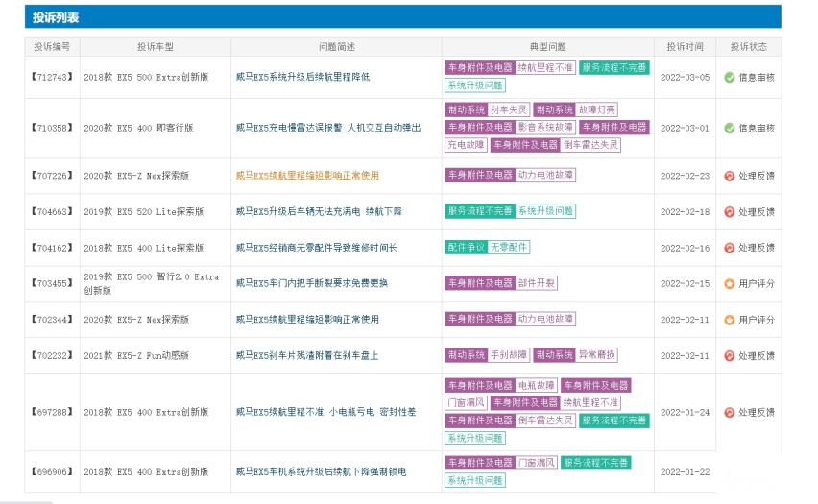Click 倒车雷达失灵 tag in row 710358
This screenshot has width=818, height=504.
pyautogui.click(x=590, y=145)
